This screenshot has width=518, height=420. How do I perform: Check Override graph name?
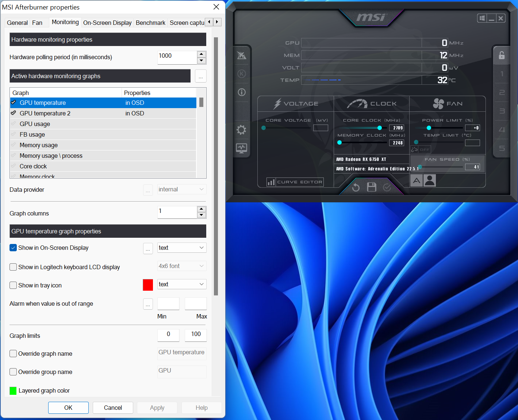13,354
